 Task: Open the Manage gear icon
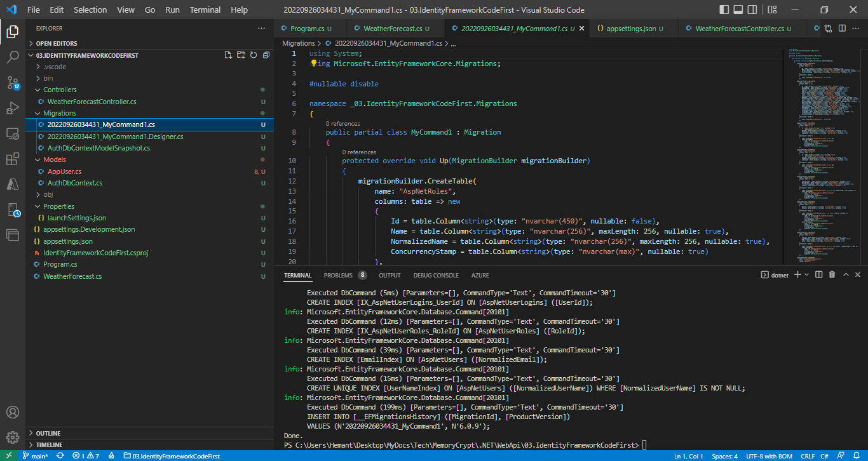click(x=13, y=438)
